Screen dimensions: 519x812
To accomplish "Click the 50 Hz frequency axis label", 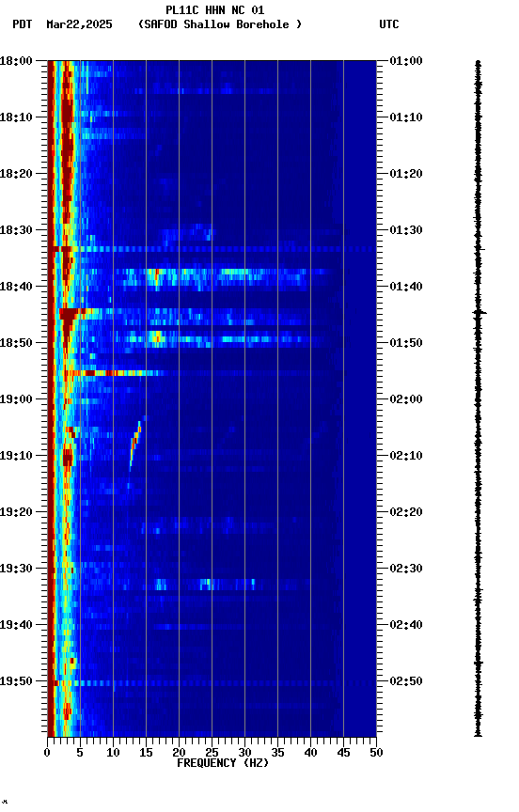I will click(377, 753).
